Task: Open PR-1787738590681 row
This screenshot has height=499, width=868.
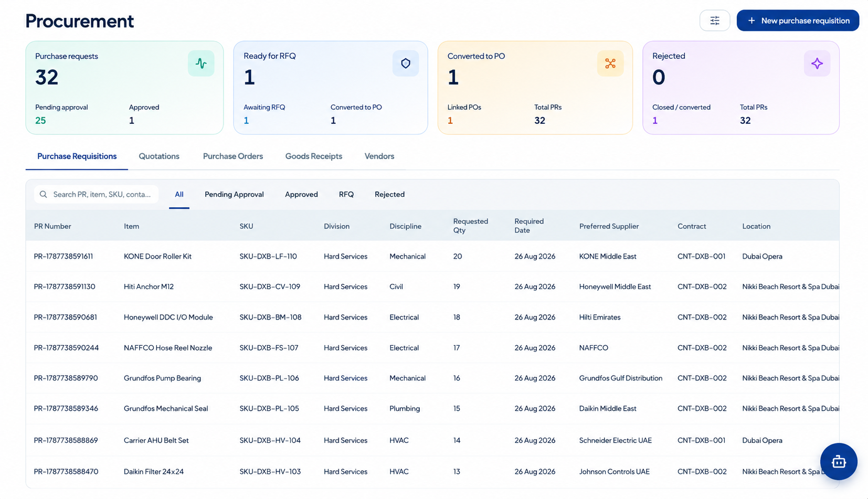Action: point(432,317)
